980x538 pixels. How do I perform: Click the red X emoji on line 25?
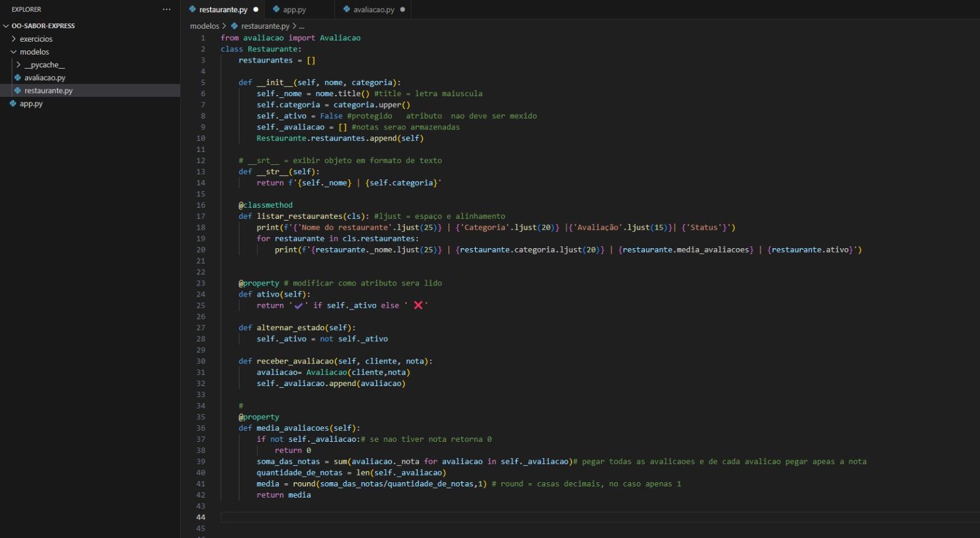click(418, 305)
